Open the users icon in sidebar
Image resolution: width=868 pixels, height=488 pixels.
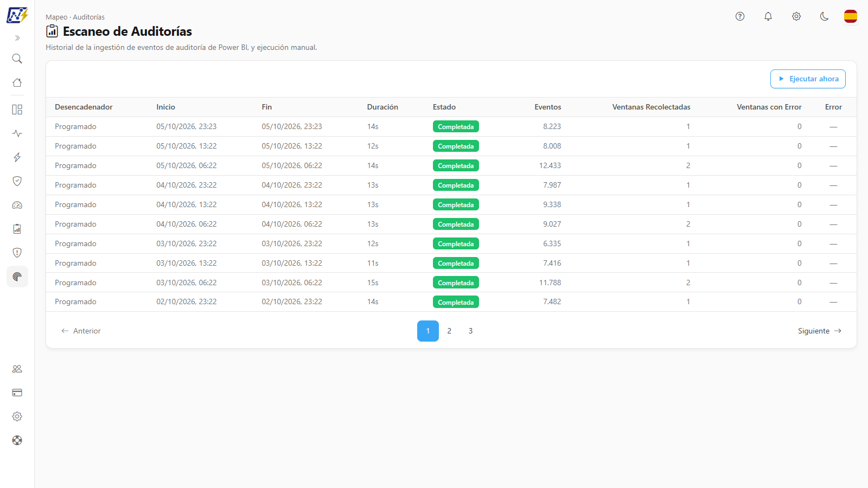click(17, 369)
